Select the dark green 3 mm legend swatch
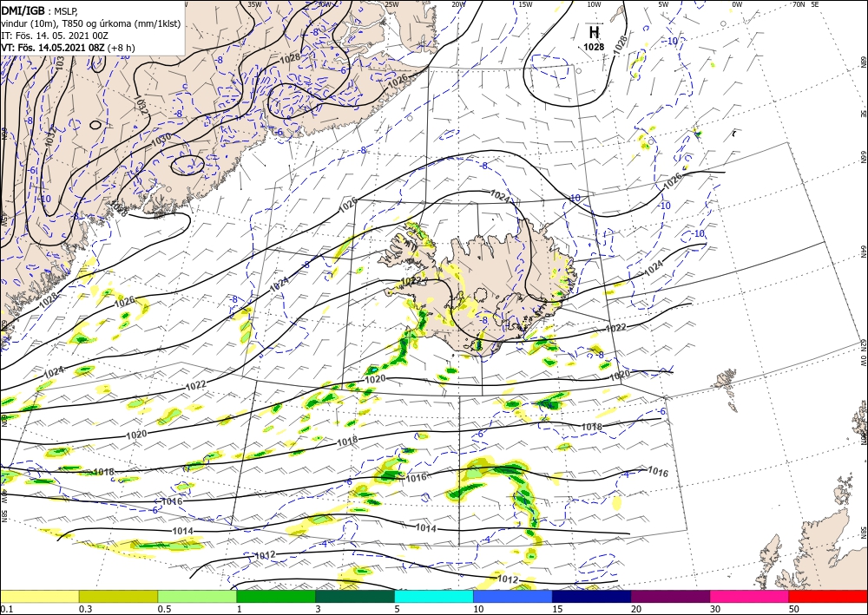Screen dimensions: 868x615 point(355,596)
